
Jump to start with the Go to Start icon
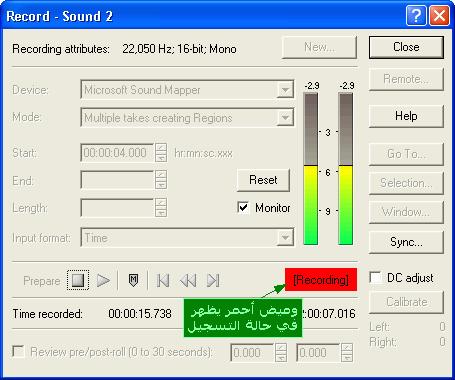click(163, 280)
